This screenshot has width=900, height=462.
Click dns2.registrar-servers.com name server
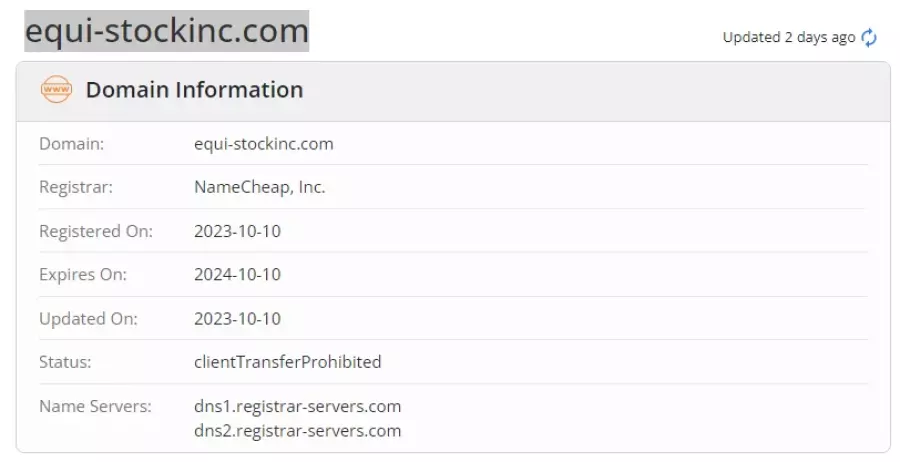[297, 430]
